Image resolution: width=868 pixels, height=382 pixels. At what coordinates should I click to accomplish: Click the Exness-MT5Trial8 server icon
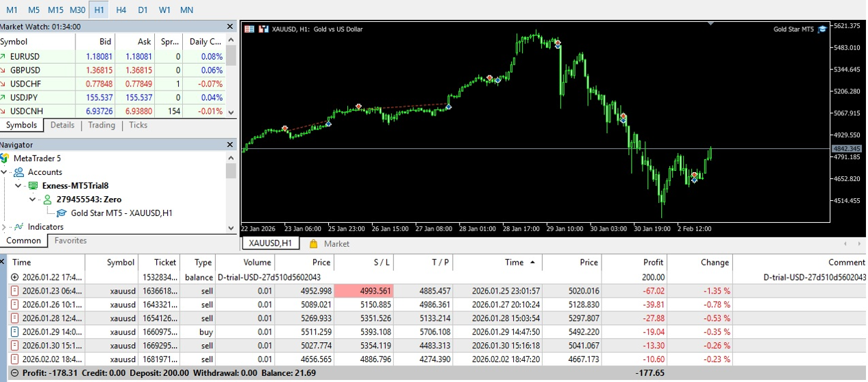[33, 186]
